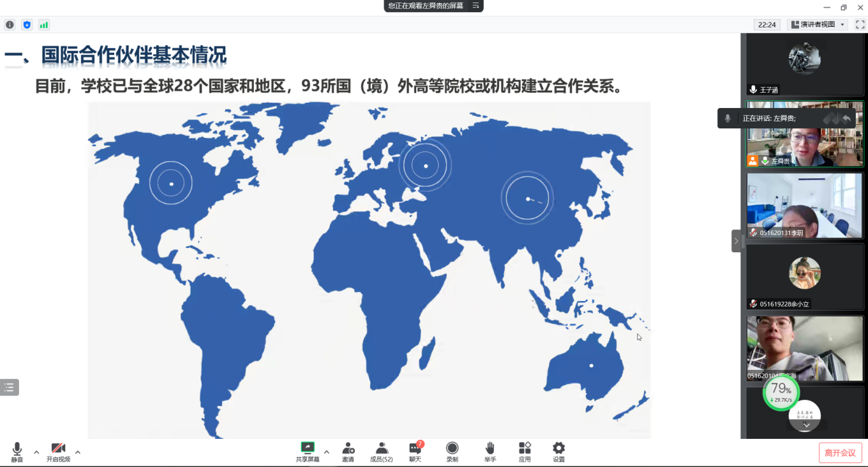Image resolution: width=868 pixels, height=467 pixels.
Task: Collapse the participant video side panel
Action: [x=736, y=241]
